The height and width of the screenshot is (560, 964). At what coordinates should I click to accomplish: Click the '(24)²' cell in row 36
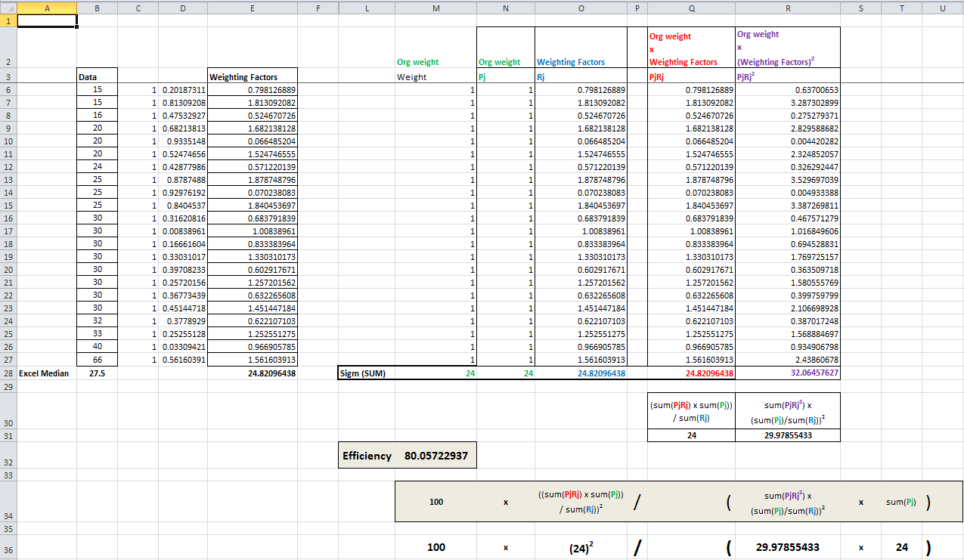(x=581, y=549)
